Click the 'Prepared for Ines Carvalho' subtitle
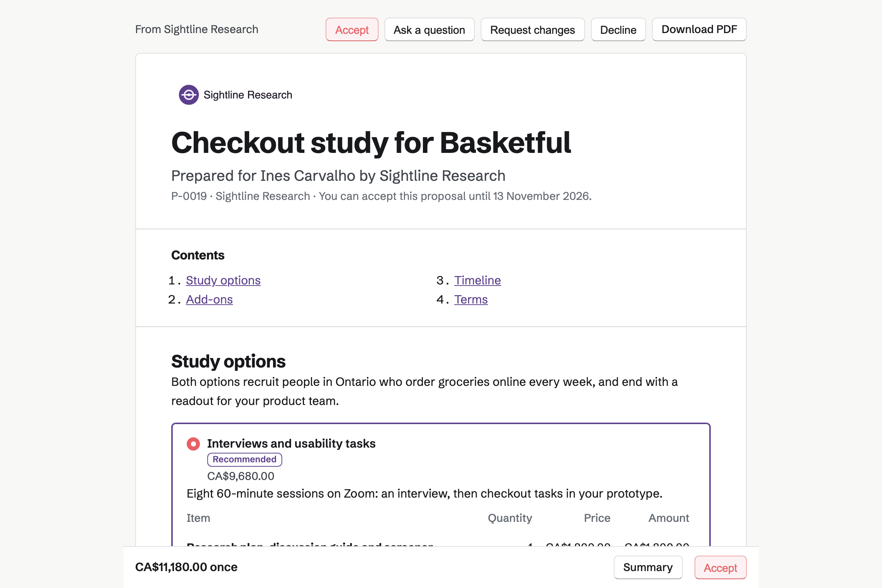Viewport: 882px width, 588px height. coord(338,176)
